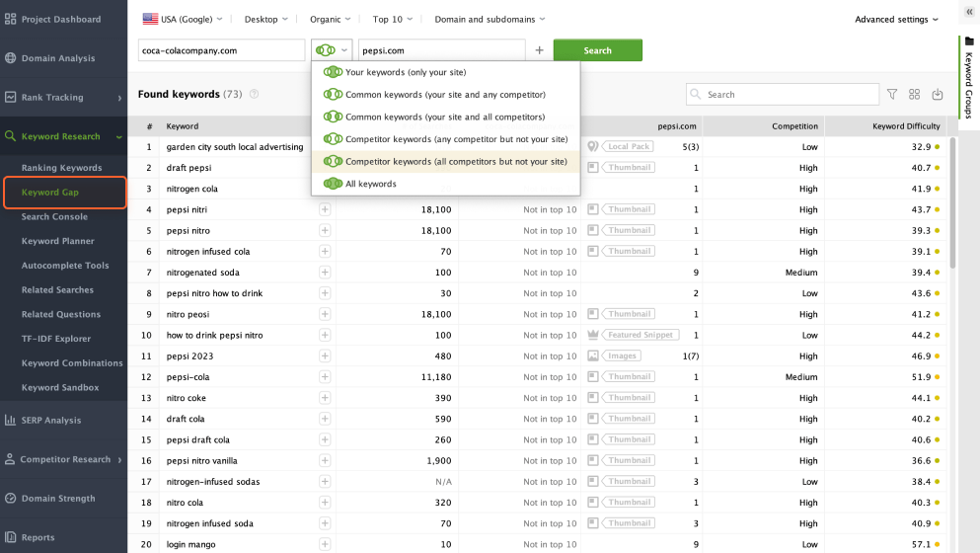Click the filter funnel icon
Viewport: 980px width, 553px height.
pos(892,95)
